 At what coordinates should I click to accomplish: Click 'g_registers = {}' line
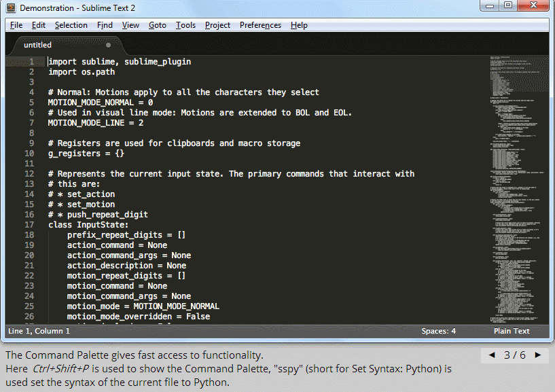point(86,154)
